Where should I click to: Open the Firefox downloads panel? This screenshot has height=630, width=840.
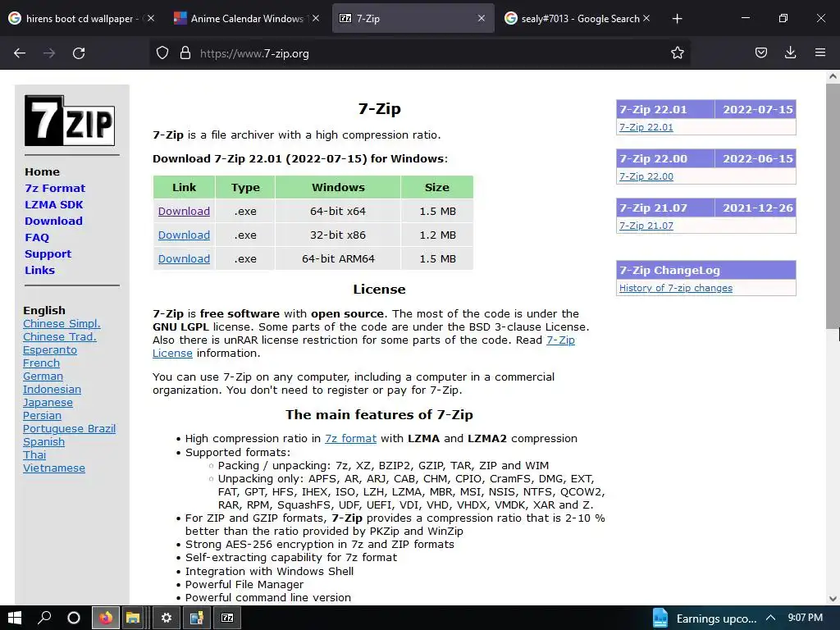(x=790, y=52)
